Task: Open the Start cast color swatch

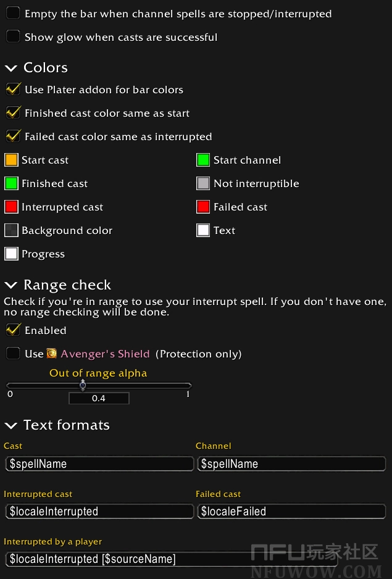Action: point(11,160)
